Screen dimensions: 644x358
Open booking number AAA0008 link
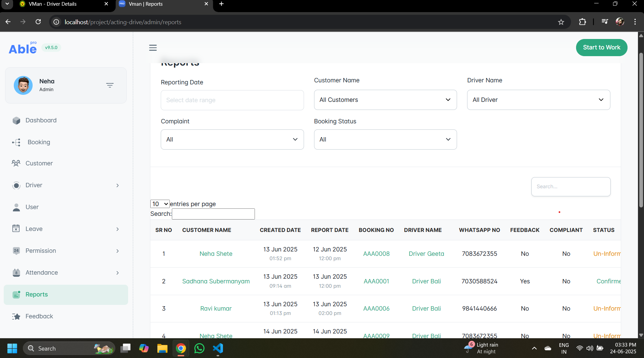pos(376,254)
